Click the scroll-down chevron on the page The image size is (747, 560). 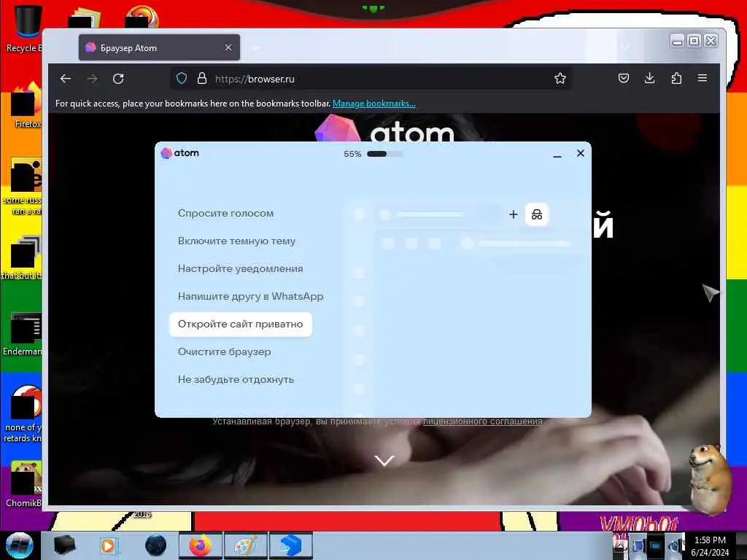(384, 461)
